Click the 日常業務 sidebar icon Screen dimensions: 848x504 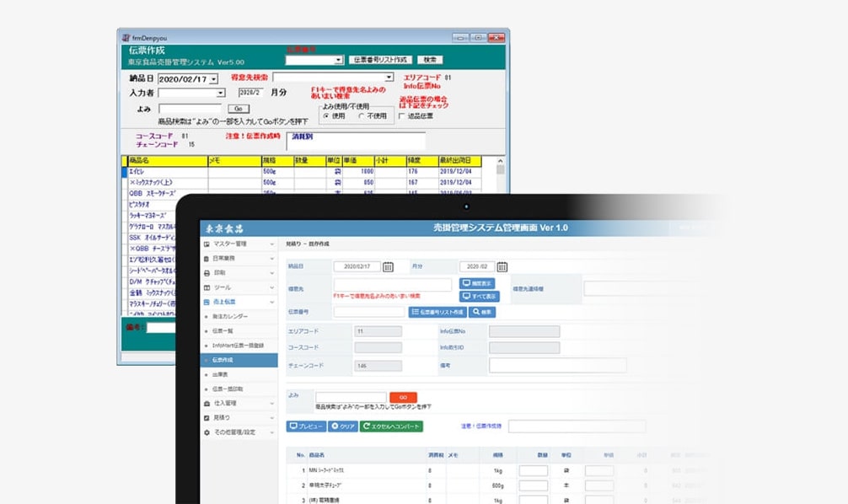click(207, 259)
